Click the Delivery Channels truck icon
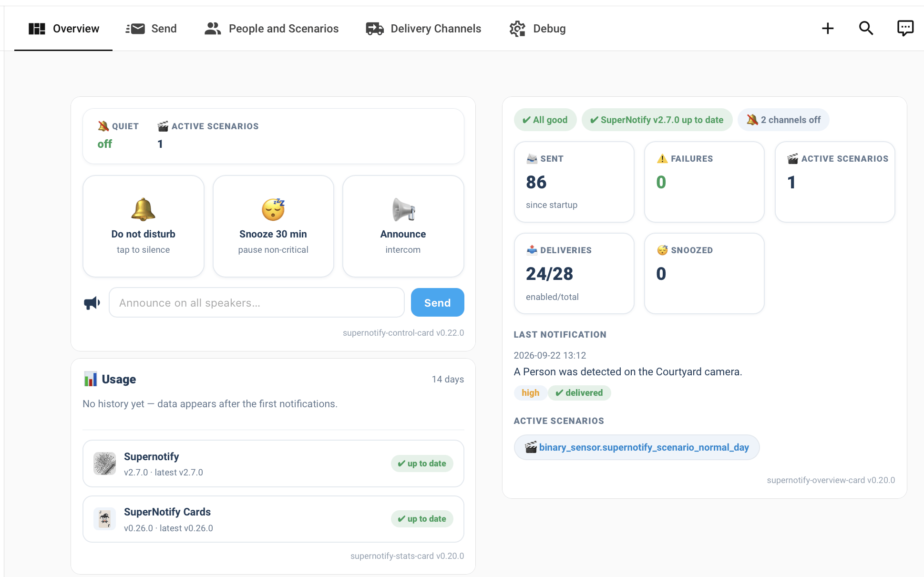924x577 pixels. [375, 29]
